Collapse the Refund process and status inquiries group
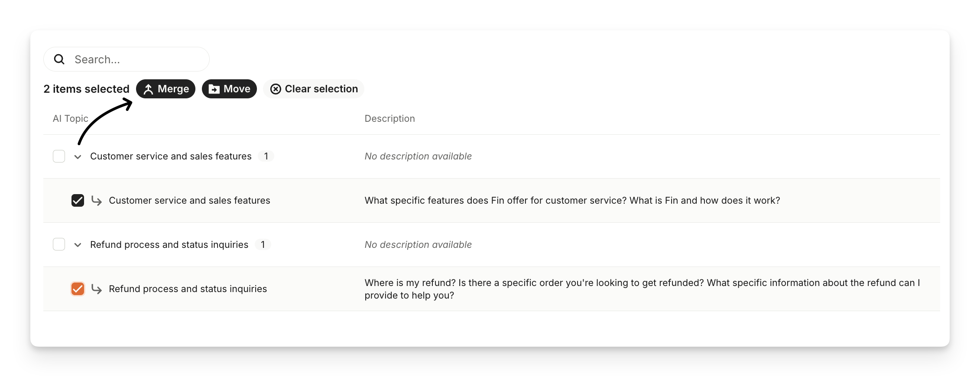 coord(78,245)
